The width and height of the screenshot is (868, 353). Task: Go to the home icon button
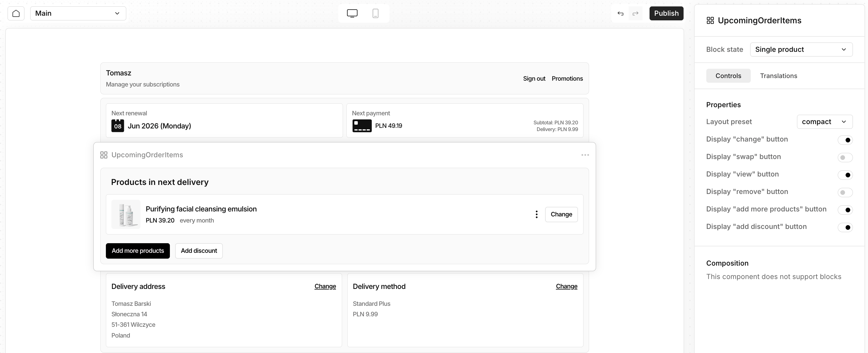pyautogui.click(x=16, y=13)
